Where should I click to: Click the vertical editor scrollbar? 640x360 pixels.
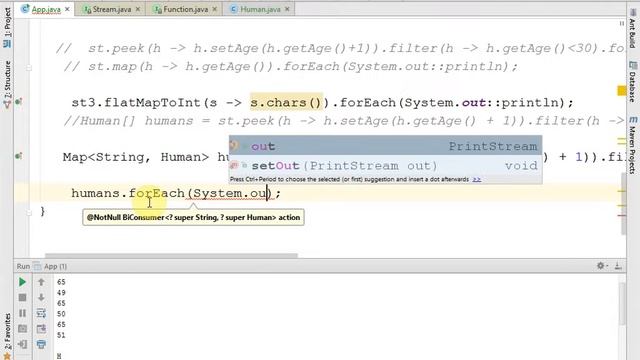click(x=624, y=203)
